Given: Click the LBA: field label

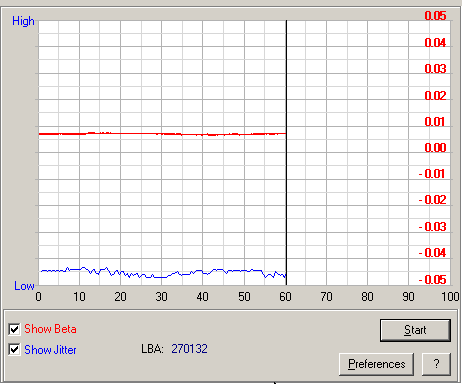Looking at the screenshot, I should (x=152, y=349).
